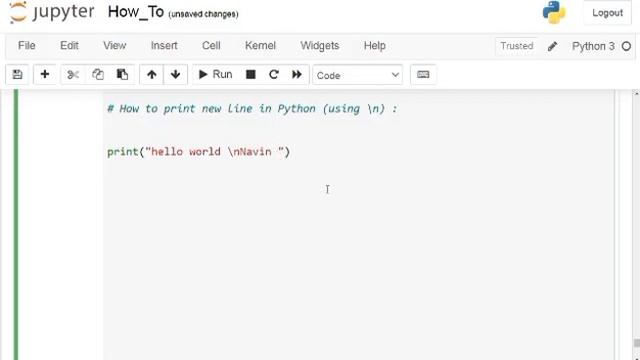Image resolution: width=640 pixels, height=360 pixels.
Task: Open the Help menu
Action: pos(375,46)
